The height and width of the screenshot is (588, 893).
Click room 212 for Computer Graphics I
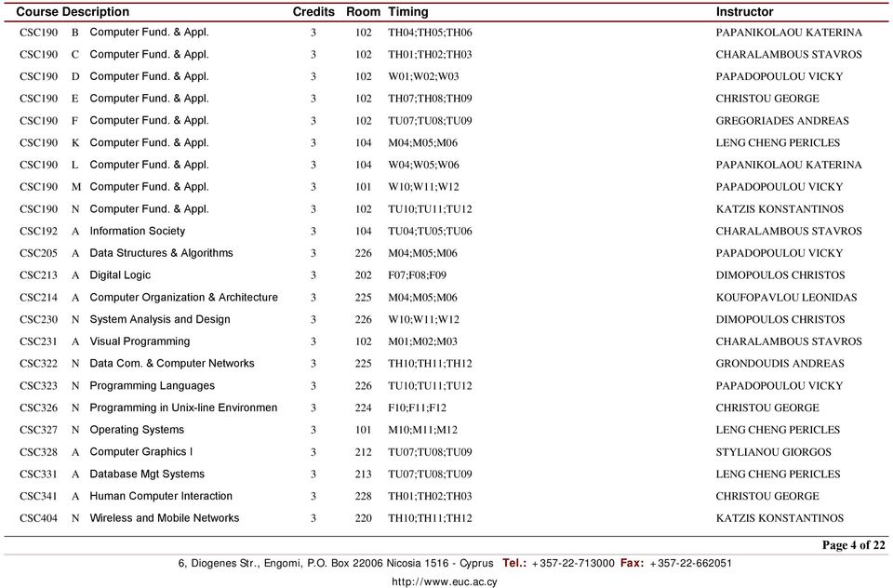pyautogui.click(x=364, y=452)
